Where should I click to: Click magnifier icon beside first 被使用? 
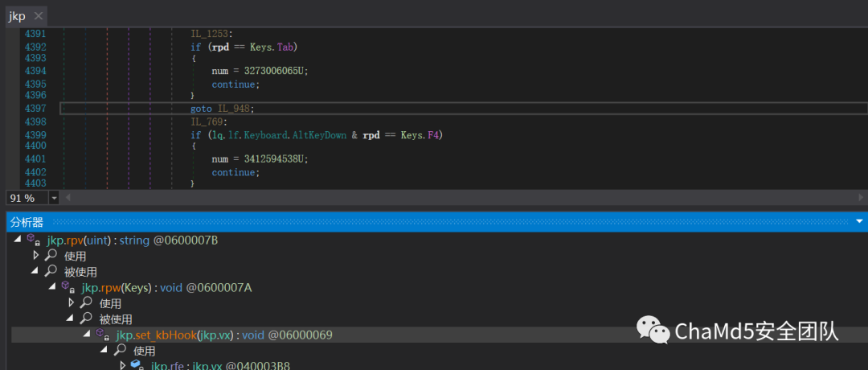point(51,271)
